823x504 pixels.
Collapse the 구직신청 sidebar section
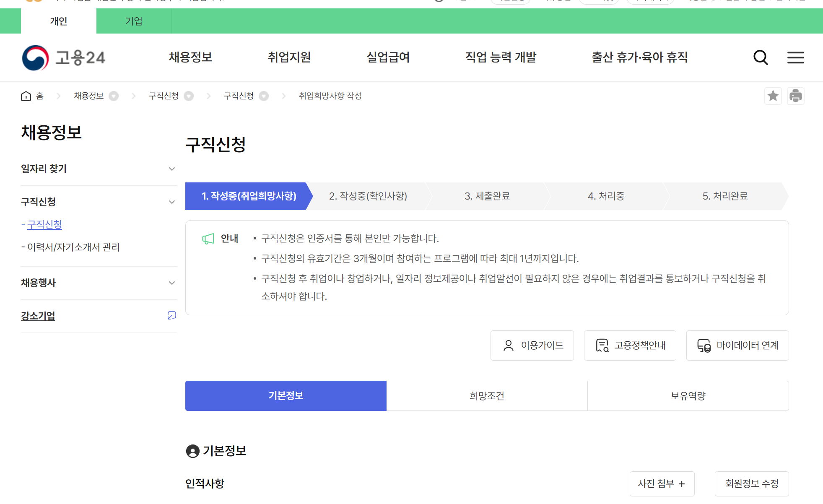pos(171,202)
